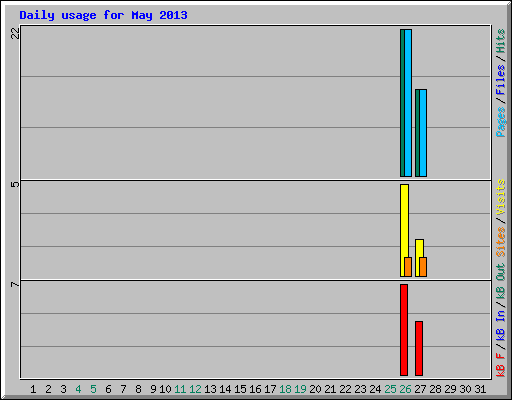Click day label "7" on the x-axis
Screen dimensions: 512x400
click(123, 389)
